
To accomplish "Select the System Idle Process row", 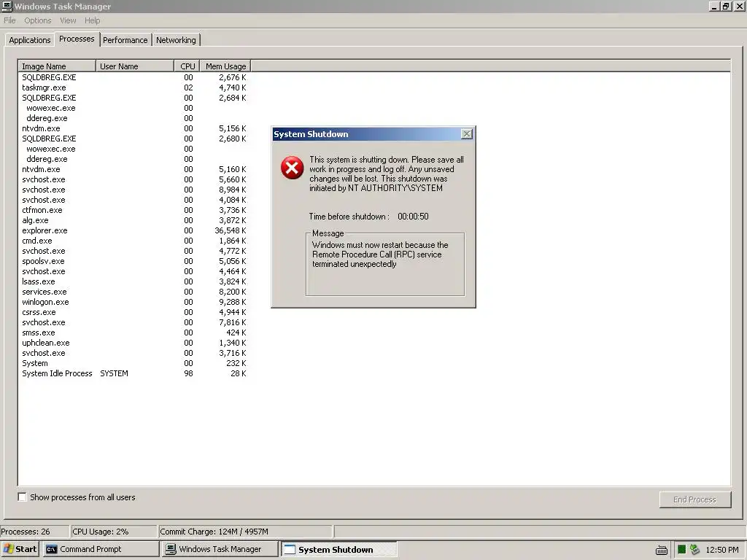I will 134,373.
